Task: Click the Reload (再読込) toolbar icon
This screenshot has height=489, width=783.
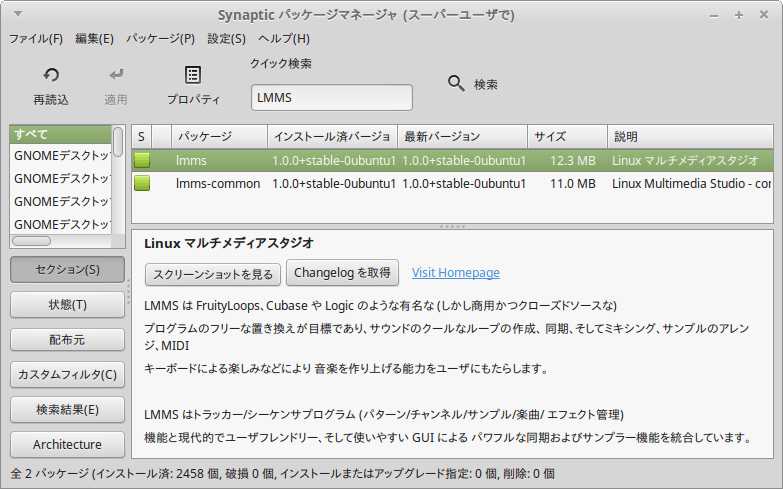Action: [x=51, y=75]
